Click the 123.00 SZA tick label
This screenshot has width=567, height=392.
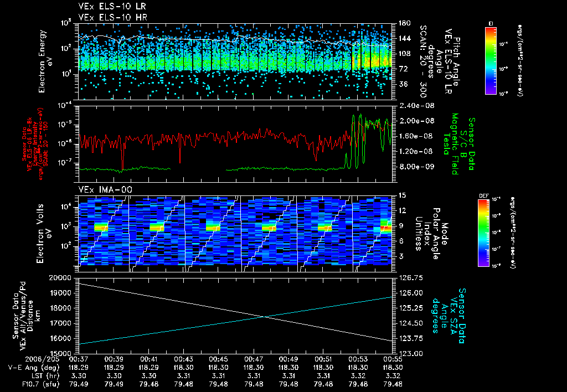pyautogui.click(x=410, y=354)
